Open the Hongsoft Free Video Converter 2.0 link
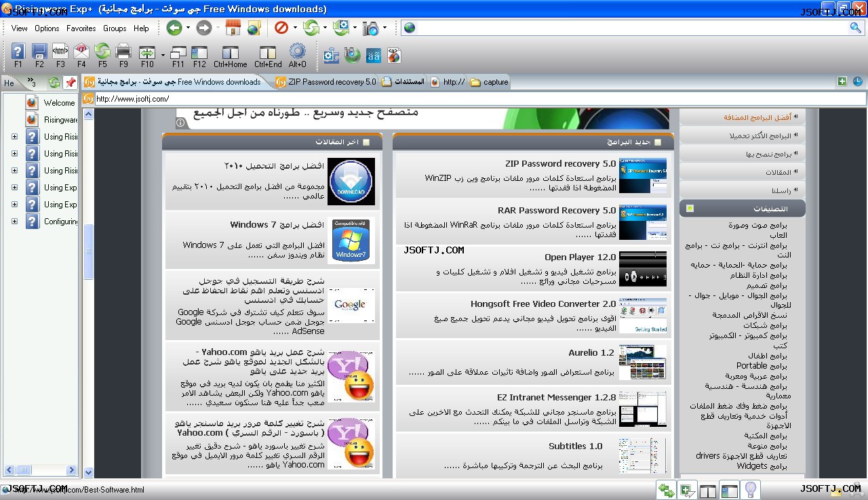The height and width of the screenshot is (500, 868). [543, 304]
